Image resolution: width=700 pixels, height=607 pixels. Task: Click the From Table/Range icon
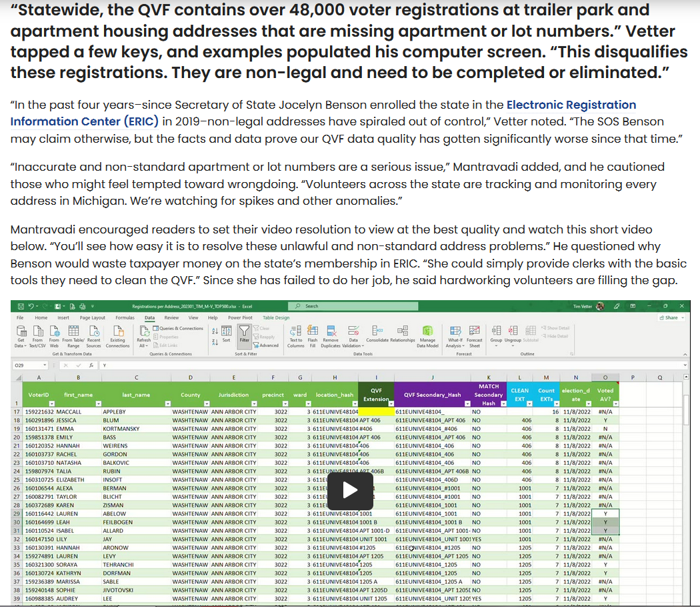(73, 336)
